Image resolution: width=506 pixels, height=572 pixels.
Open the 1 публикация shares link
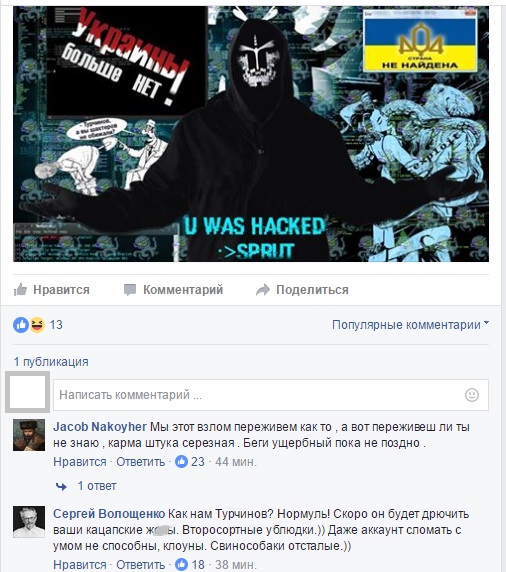click(x=51, y=362)
